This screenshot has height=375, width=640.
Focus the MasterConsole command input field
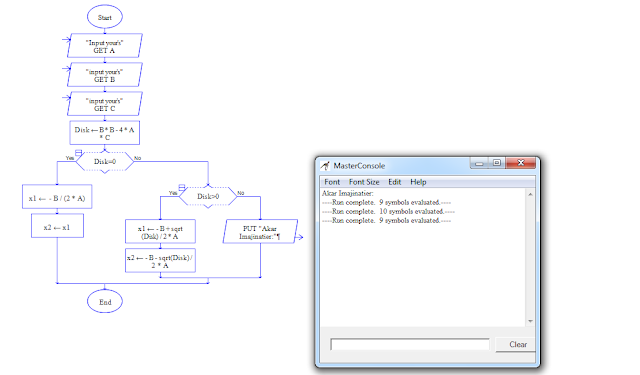[410, 344]
